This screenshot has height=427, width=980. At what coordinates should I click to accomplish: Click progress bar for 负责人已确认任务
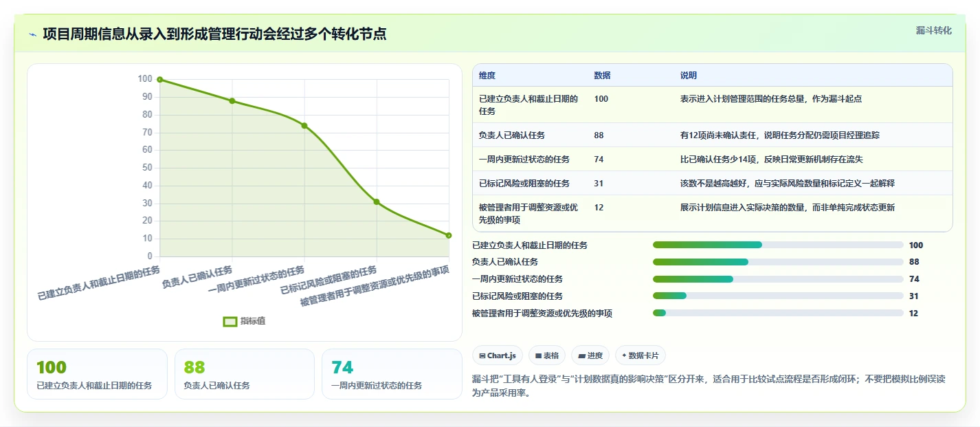coord(778,262)
